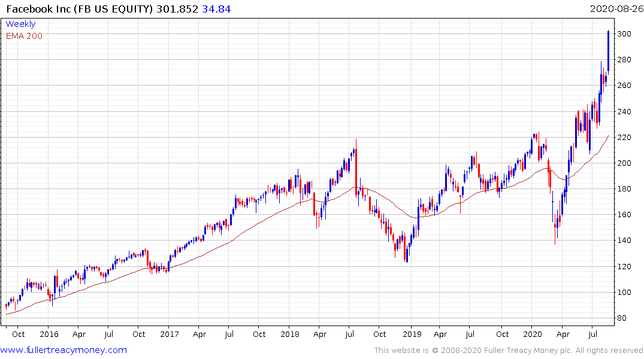Click the 2018 year label on time axis
644x359 pixels.
290,334
